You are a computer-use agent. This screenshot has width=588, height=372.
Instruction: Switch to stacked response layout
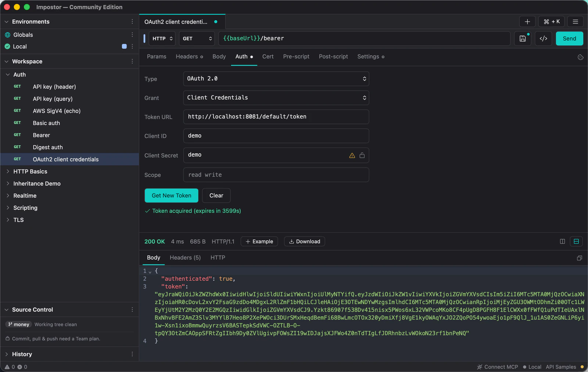[x=576, y=242]
